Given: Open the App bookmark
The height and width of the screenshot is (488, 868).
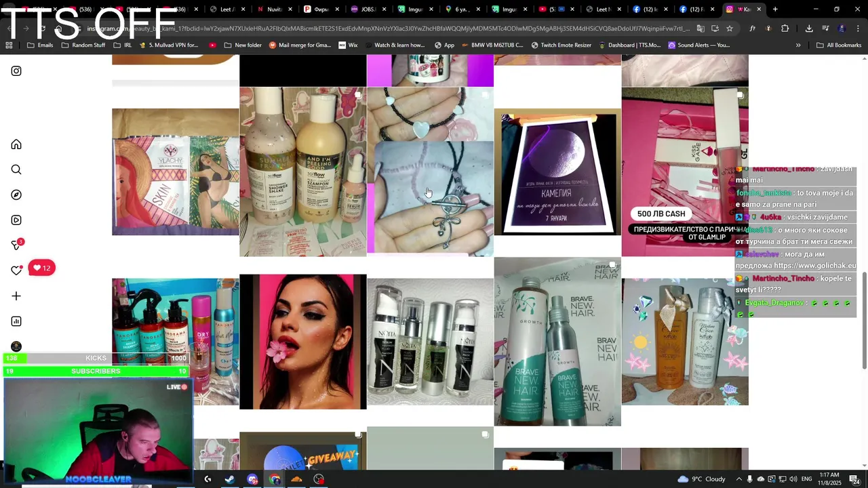Looking at the screenshot, I should [x=444, y=45].
